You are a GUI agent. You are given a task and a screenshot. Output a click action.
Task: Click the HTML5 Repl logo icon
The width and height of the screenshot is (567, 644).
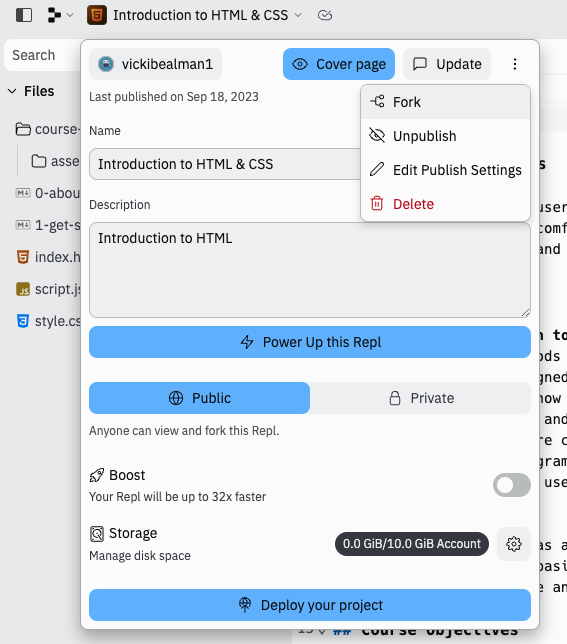click(x=97, y=15)
